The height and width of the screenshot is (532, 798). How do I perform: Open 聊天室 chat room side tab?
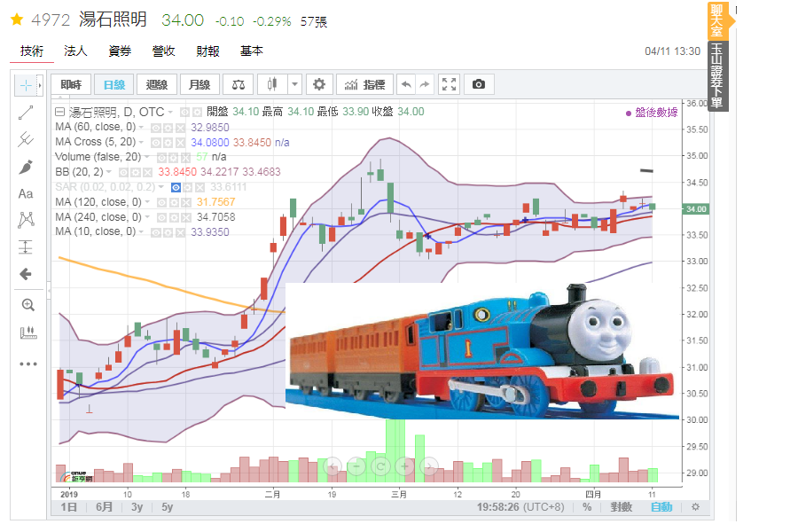[717, 20]
